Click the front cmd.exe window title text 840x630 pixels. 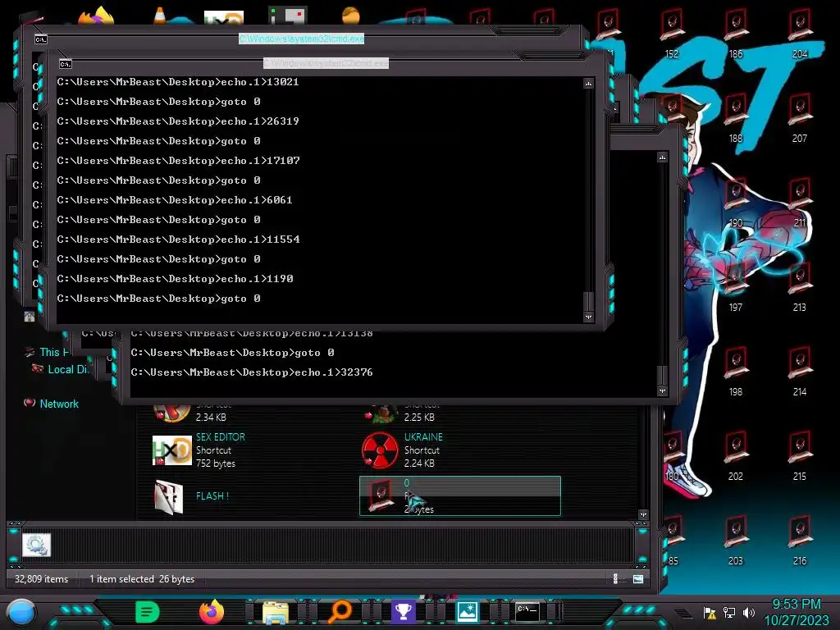(x=326, y=63)
